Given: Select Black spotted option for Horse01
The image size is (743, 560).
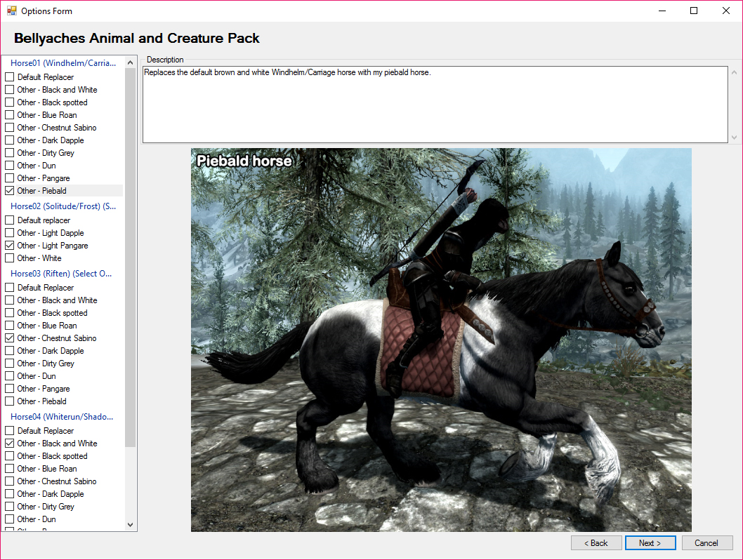Looking at the screenshot, I should pyautogui.click(x=9, y=102).
